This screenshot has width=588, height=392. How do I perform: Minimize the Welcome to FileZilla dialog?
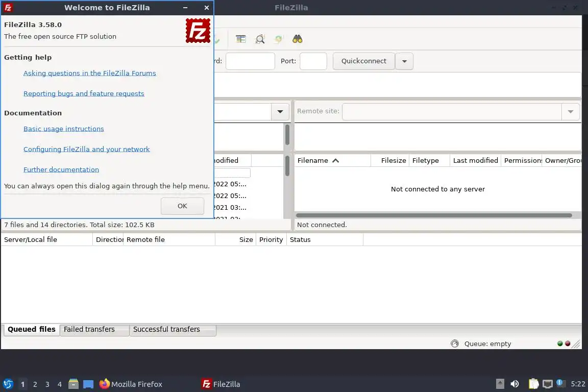click(185, 8)
